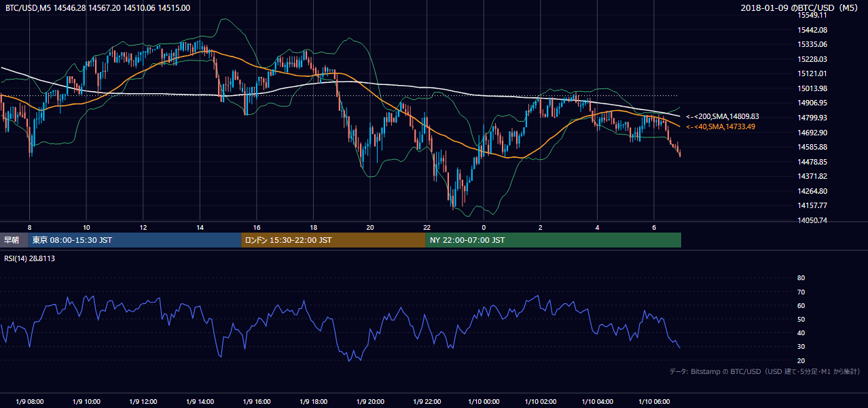Click price axis label 14478.85

(812, 162)
